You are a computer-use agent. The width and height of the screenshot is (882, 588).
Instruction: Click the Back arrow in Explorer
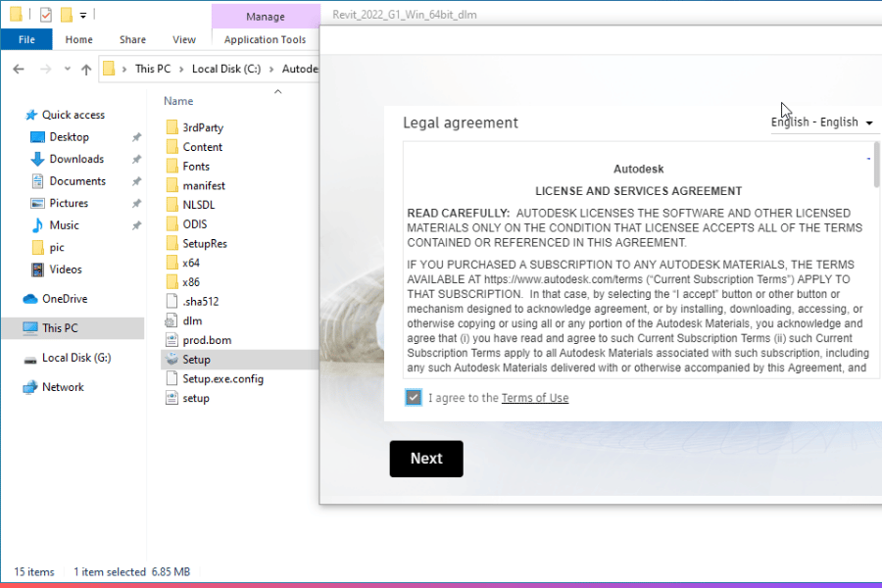point(18,69)
